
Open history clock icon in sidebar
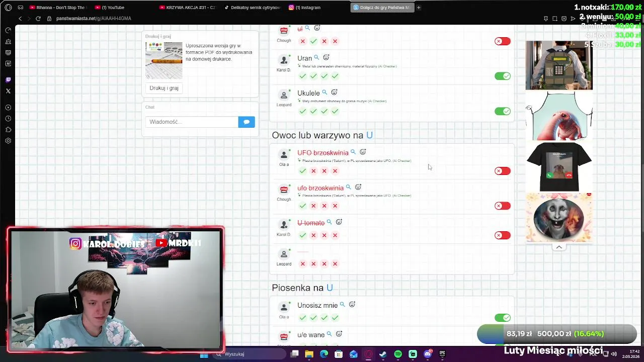[8, 119]
